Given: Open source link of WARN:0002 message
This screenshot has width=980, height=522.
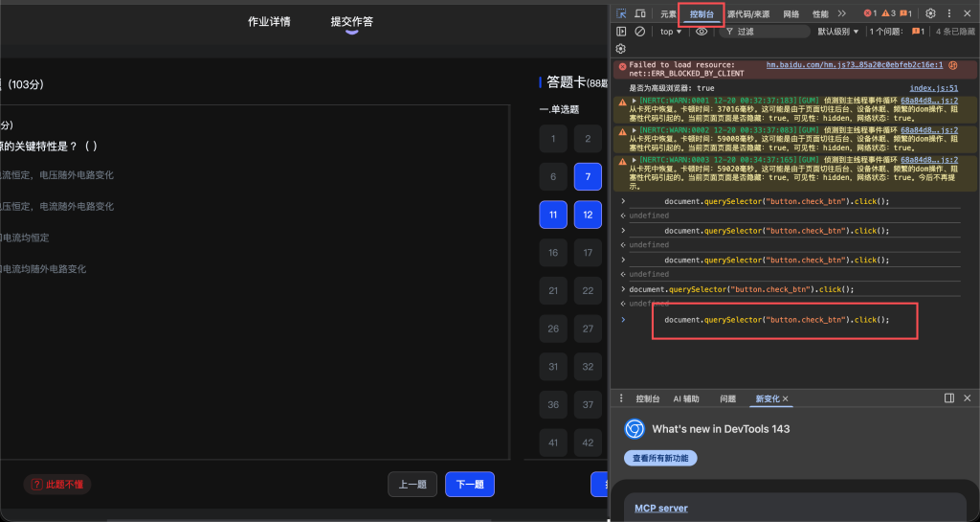Looking at the screenshot, I should coord(929,130).
